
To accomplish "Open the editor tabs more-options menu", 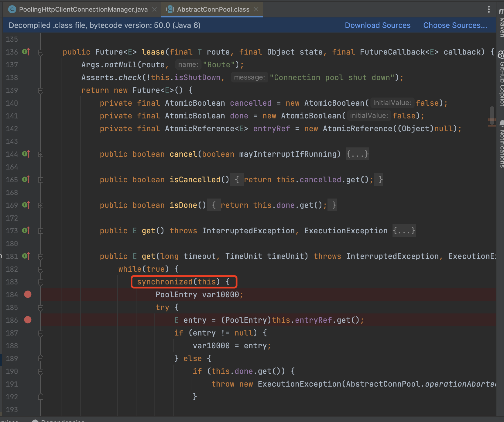I will point(489,9).
